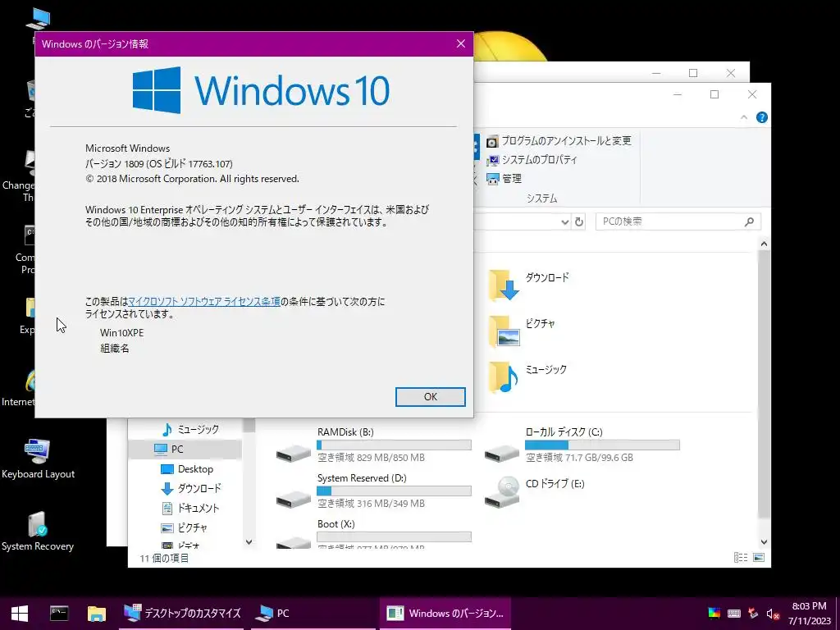Switch to デスクトップのカスタマイズ taskbar window
Image resolution: width=840 pixels, height=630 pixels.
point(181,614)
